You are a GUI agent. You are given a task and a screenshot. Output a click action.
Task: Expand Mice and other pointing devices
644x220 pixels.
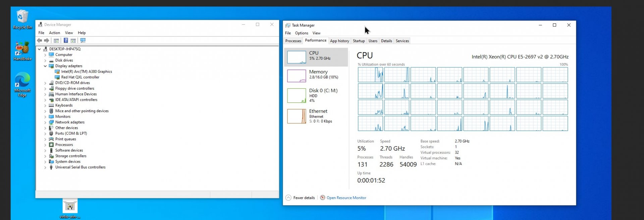[45, 111]
